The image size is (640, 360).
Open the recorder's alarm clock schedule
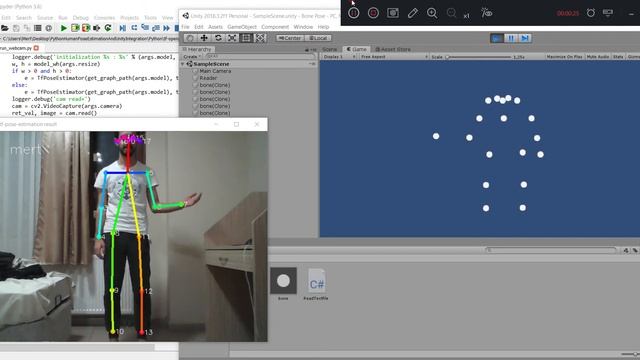coord(591,13)
